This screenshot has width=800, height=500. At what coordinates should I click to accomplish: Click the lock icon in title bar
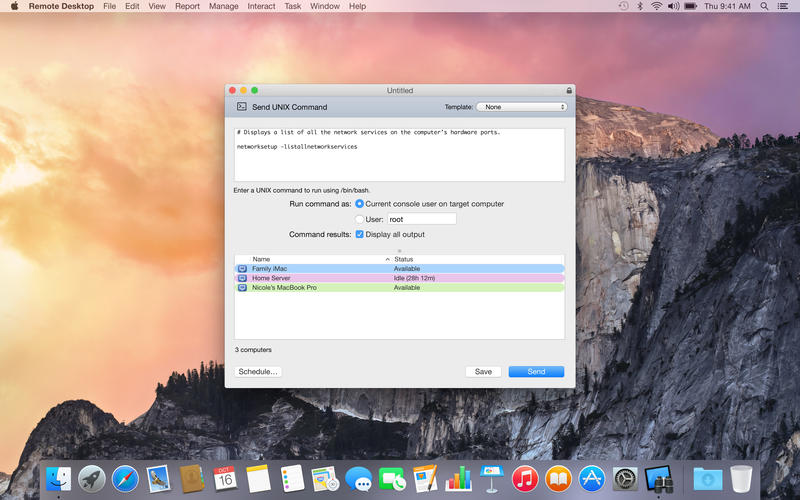tap(569, 90)
